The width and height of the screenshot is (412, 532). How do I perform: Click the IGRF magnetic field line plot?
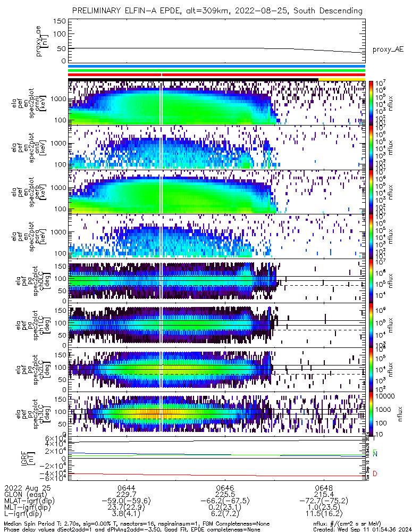(217, 459)
